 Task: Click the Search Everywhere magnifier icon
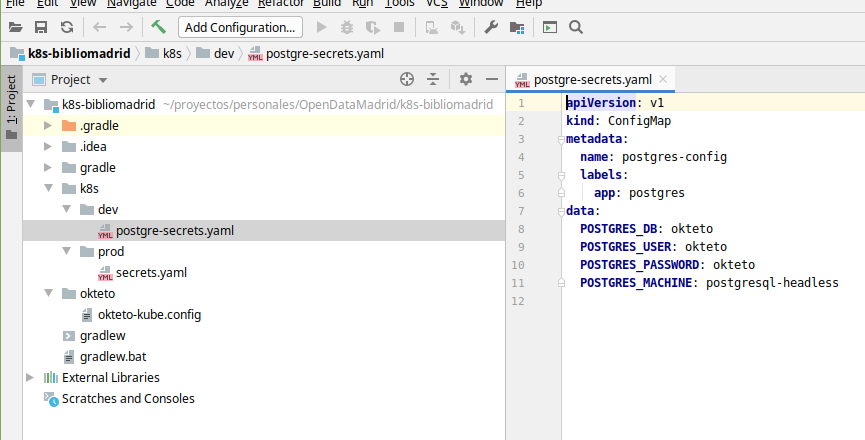(x=576, y=27)
